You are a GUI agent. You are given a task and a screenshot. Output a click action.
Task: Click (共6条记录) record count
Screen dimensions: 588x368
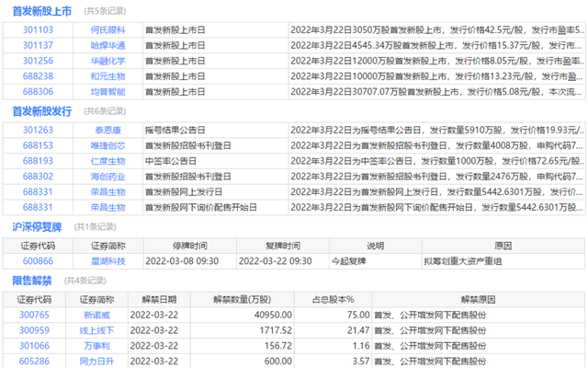105,111
